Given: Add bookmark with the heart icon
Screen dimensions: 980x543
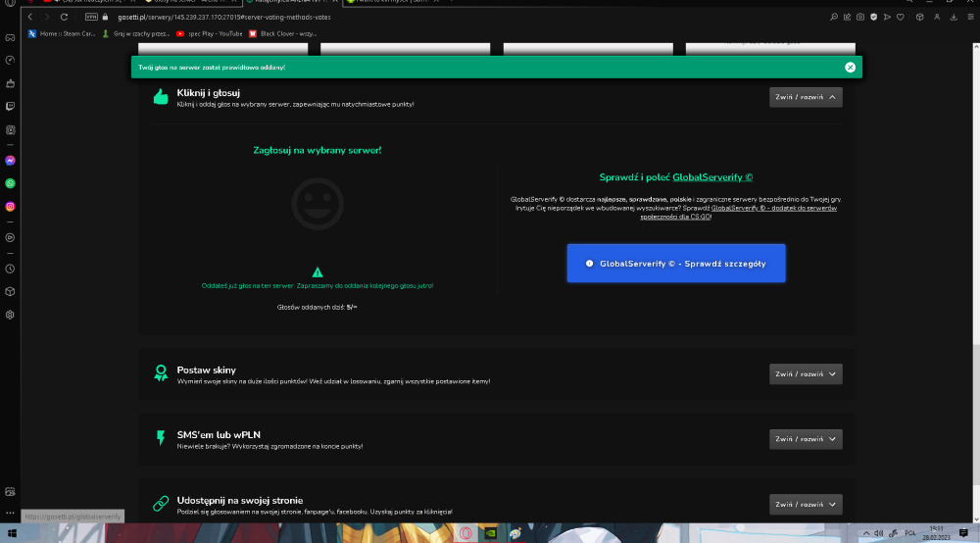Looking at the screenshot, I should 900,17.
